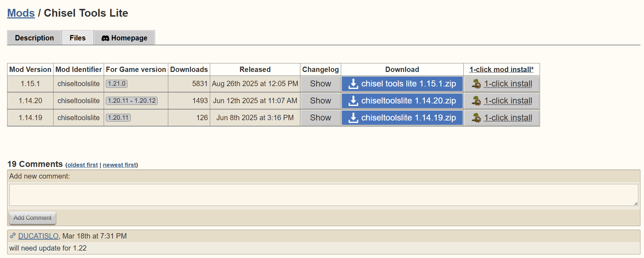Click the Add new comment label
Image resolution: width=644 pixels, height=258 pixels.
click(40, 176)
